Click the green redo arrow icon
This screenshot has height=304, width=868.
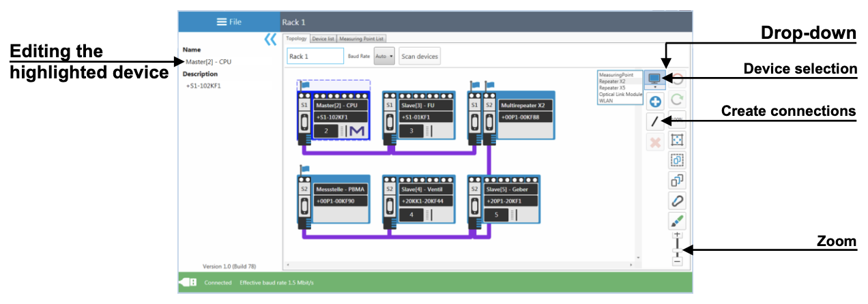point(678,100)
